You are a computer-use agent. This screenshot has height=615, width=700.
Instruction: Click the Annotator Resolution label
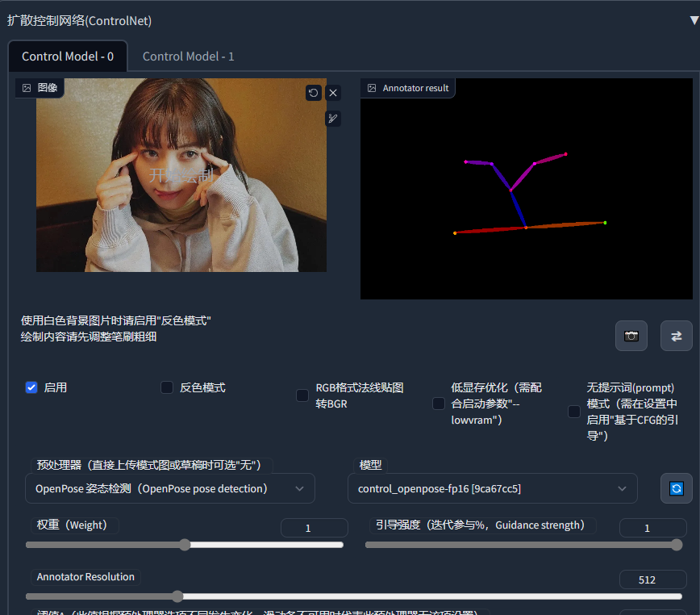(85, 576)
